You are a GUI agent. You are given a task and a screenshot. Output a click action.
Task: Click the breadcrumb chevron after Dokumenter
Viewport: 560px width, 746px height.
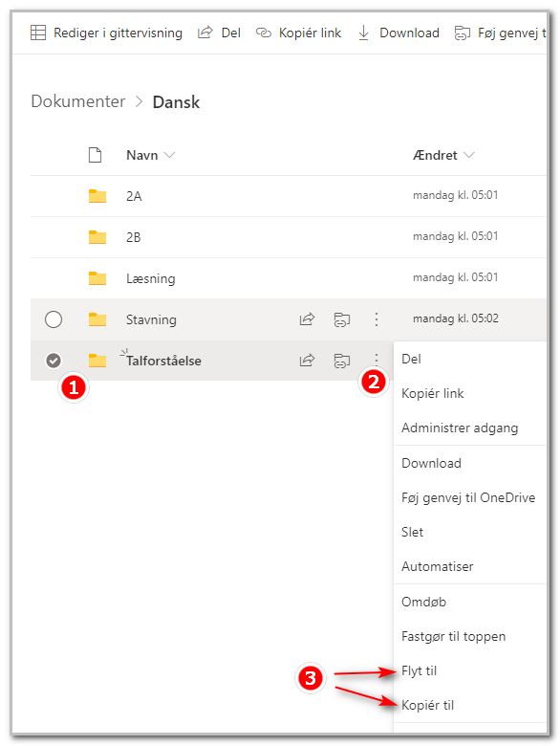(x=139, y=101)
